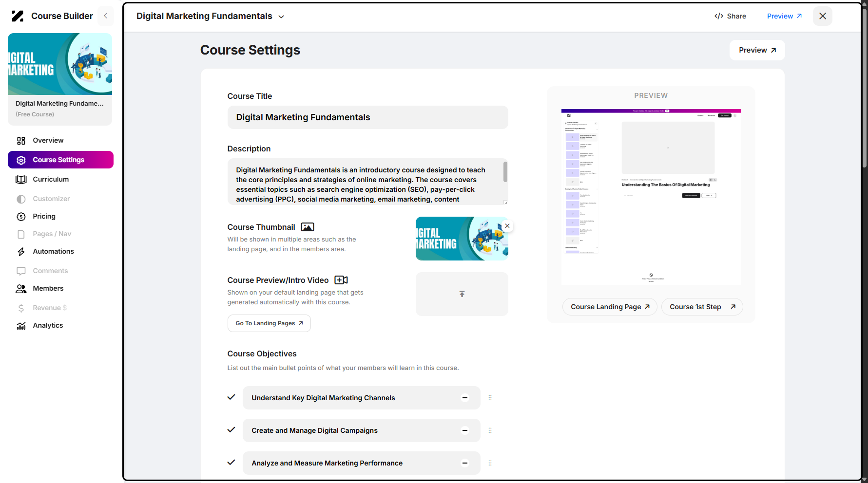Select Course Settings in the sidebar

60,160
